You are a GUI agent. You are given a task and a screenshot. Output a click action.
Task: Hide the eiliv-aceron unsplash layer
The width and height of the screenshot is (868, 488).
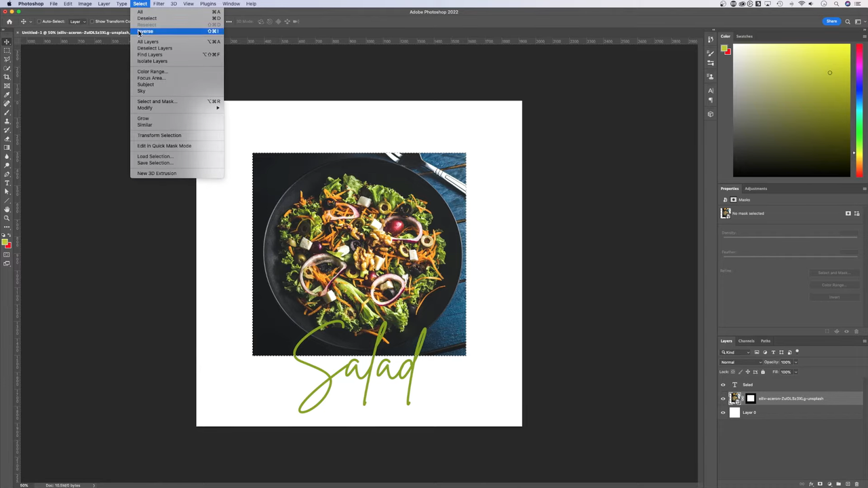click(x=723, y=398)
